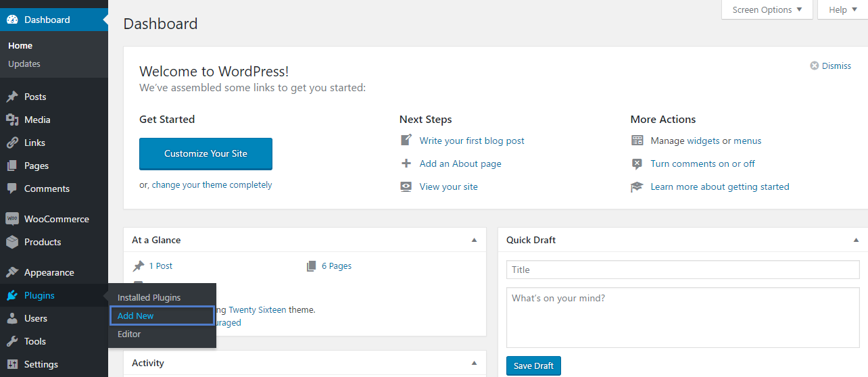Viewport: 868px width, 377px height.
Task: Open the 6 Pages link
Action: pos(337,266)
